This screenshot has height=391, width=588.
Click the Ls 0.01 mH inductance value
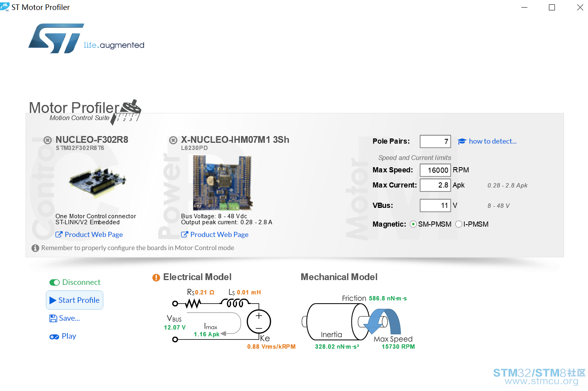pyautogui.click(x=249, y=292)
